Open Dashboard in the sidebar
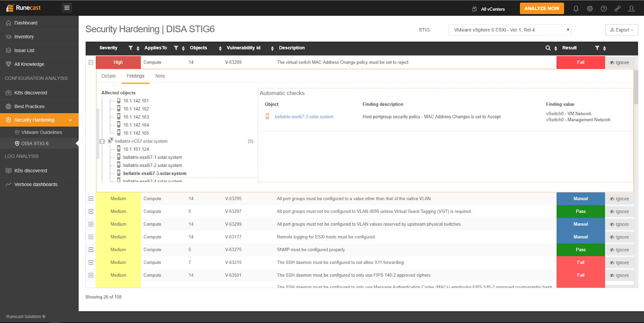644x323 pixels. (x=39, y=23)
